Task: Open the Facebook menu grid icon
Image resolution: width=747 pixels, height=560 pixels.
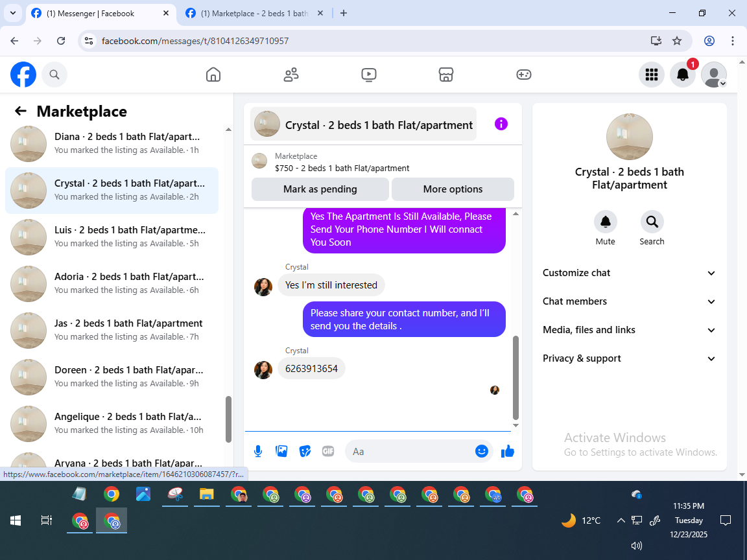Action: point(651,75)
